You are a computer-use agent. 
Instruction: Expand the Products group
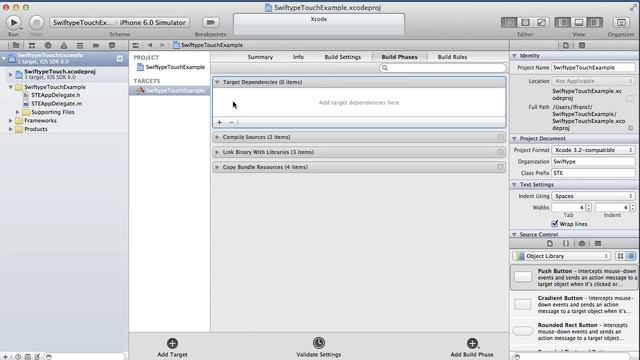tap(10, 129)
